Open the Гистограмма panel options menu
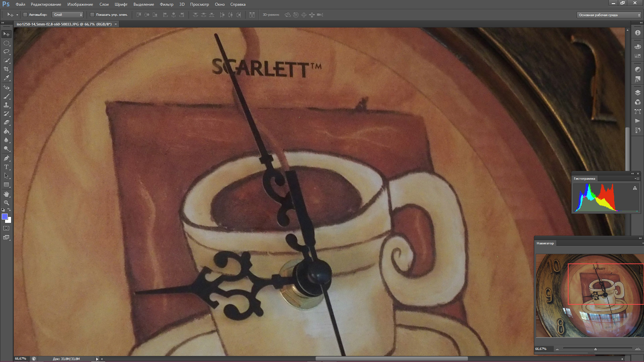The height and width of the screenshot is (362, 644). point(636,179)
